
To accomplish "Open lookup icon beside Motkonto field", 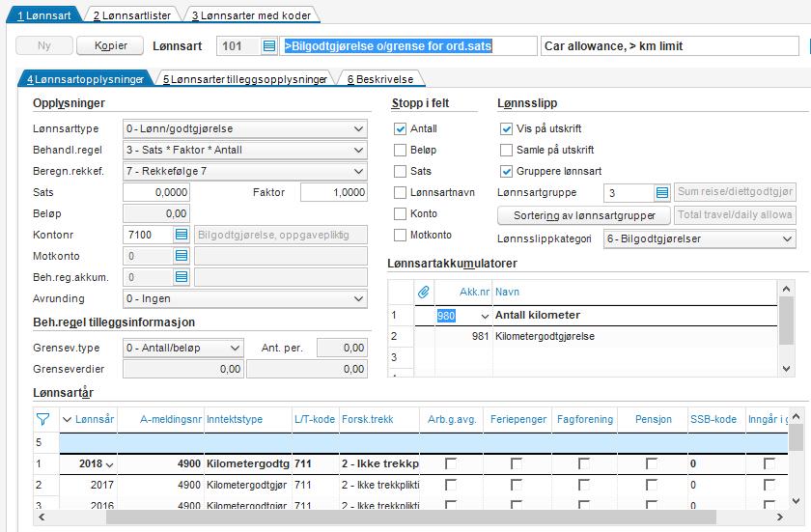I will tap(182, 256).
